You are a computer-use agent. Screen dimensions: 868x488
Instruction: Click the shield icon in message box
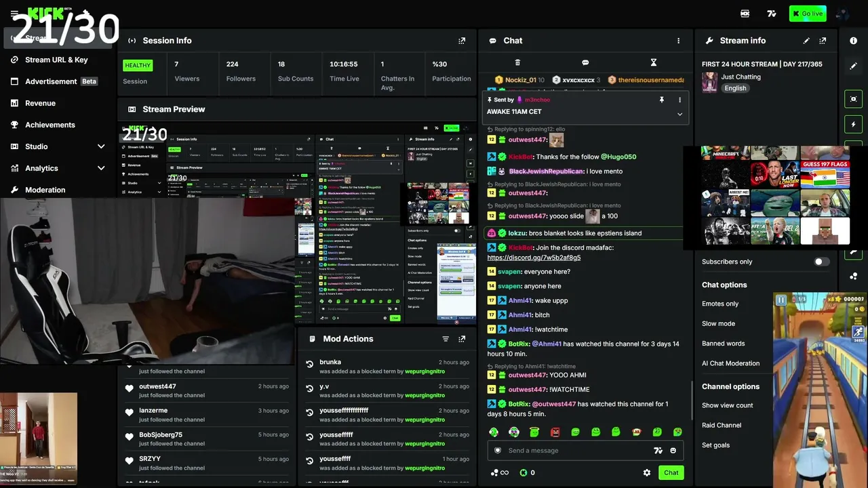[498, 450]
